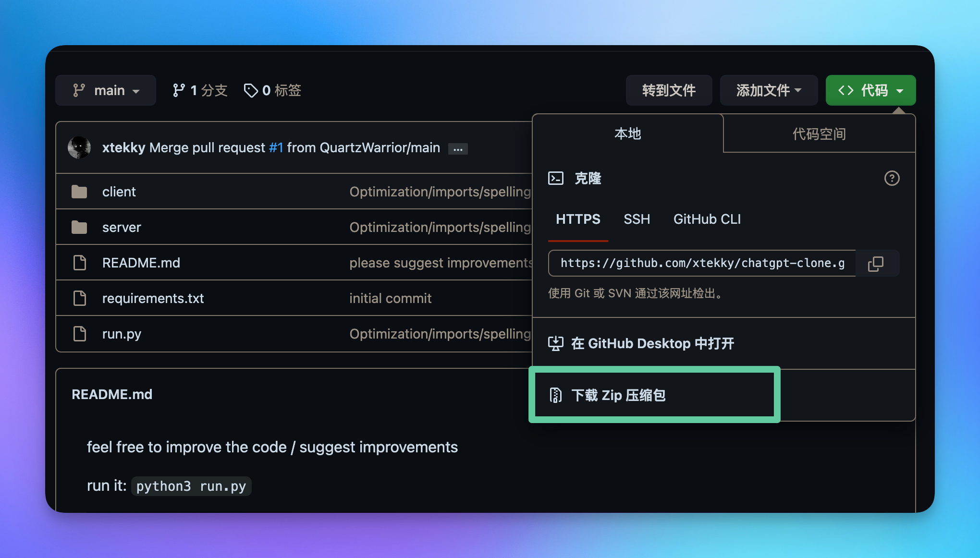Select the GitHub CLI clone tab
980x558 pixels.
click(707, 219)
